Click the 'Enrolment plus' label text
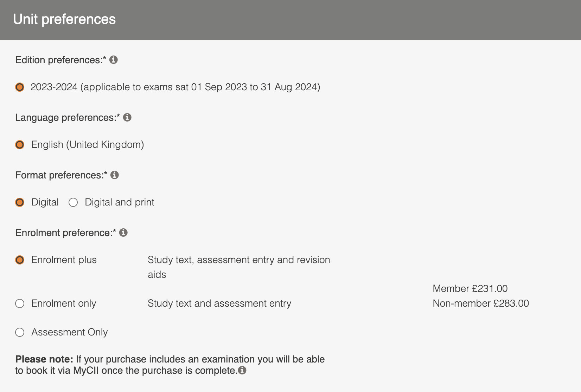Viewport: 581px width, 392px height. point(64,260)
